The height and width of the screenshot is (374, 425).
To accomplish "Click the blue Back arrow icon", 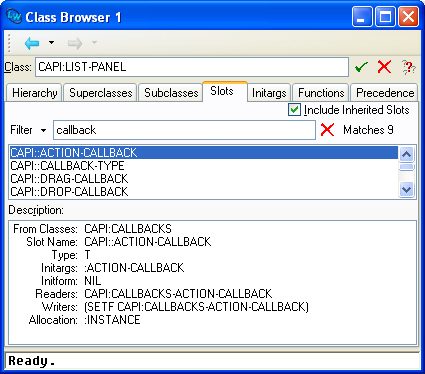I will click(x=32, y=43).
